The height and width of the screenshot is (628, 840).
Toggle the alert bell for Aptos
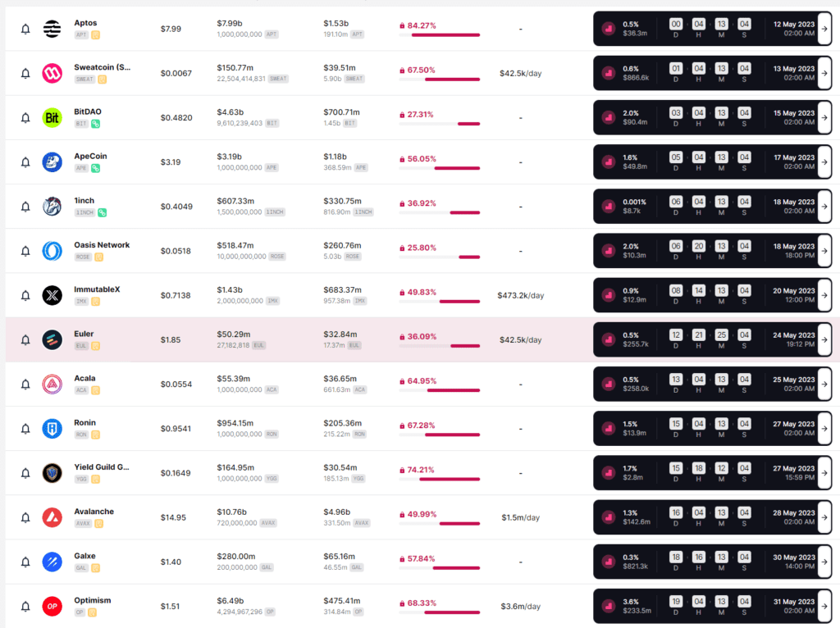point(25,30)
